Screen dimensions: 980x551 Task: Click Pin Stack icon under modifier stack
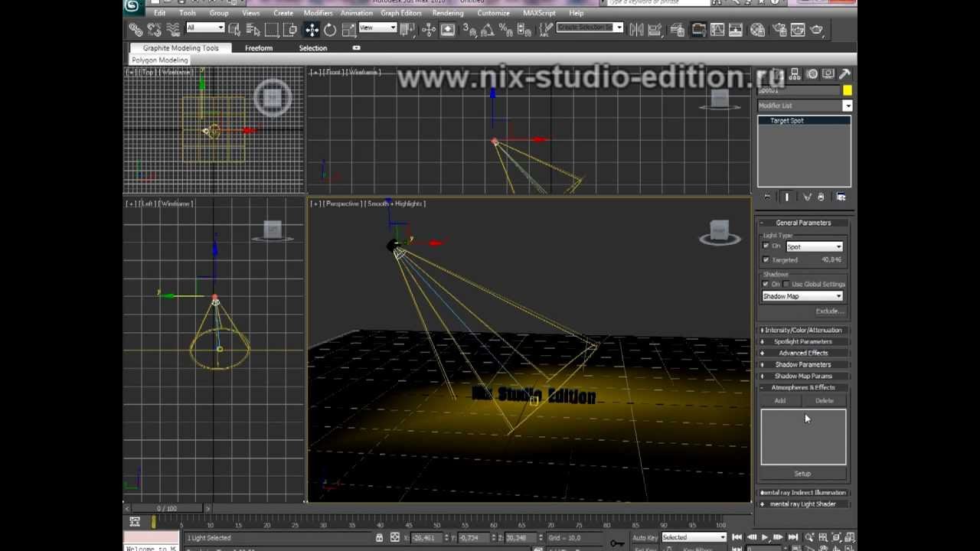pos(767,197)
